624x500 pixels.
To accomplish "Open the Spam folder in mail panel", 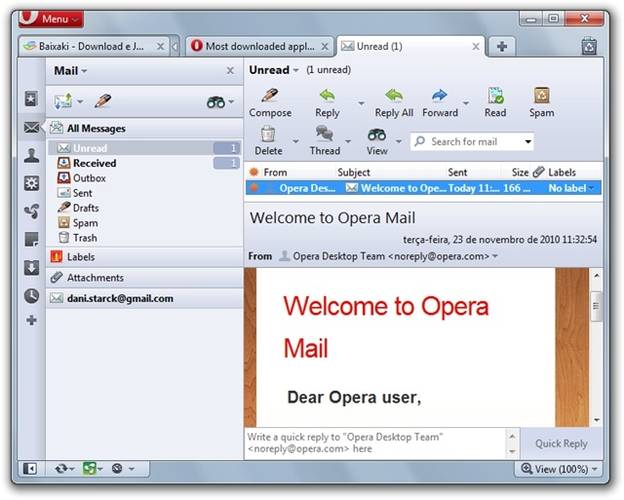I will click(145, 223).
